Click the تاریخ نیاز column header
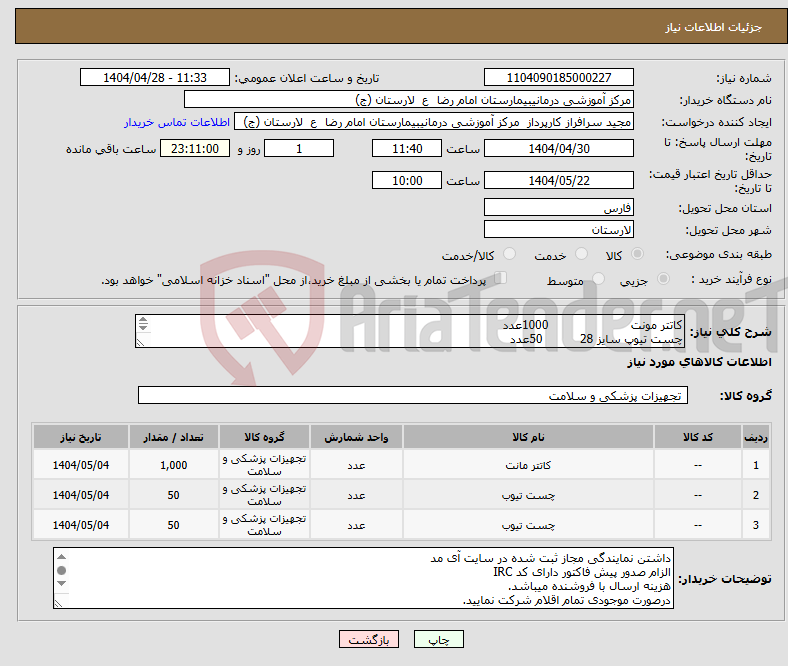 point(81,437)
